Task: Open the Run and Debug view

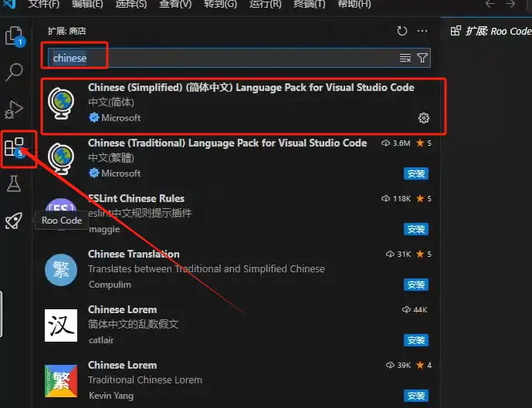Action: coord(15,109)
